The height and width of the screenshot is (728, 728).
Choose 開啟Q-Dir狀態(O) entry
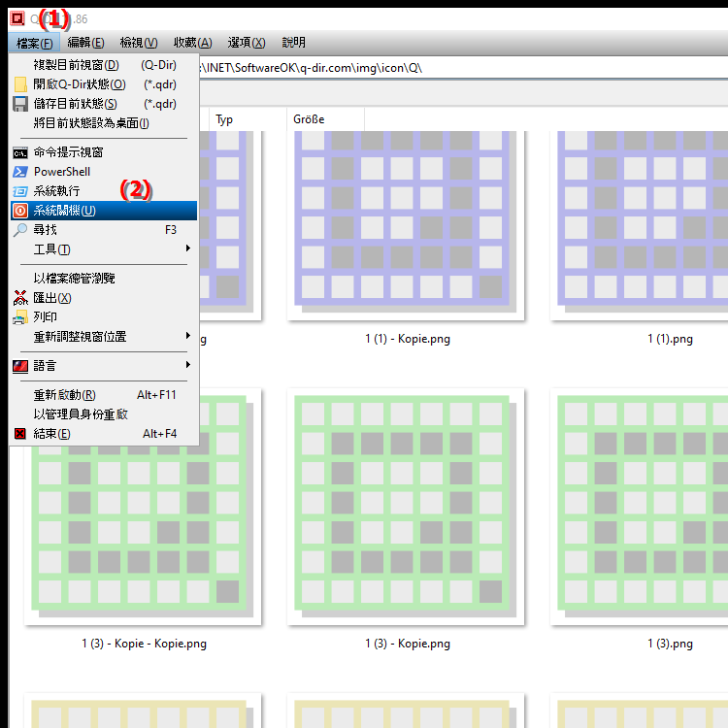[x=104, y=84]
